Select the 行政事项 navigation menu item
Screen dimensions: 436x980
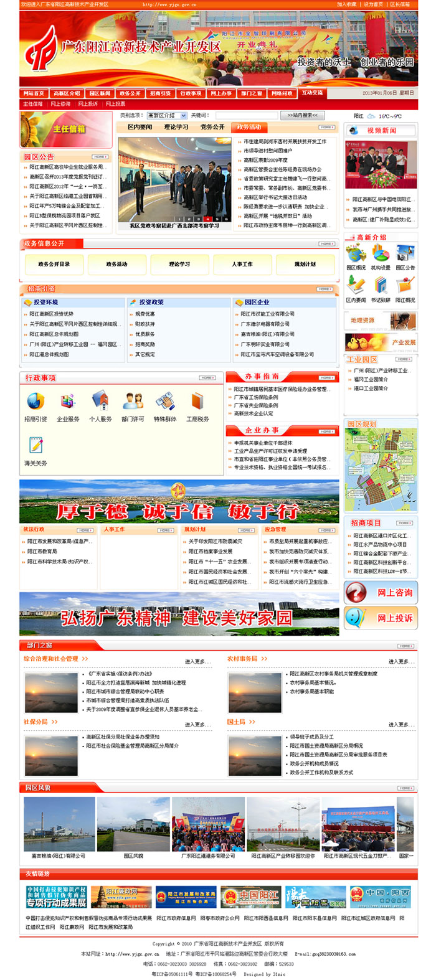click(191, 93)
